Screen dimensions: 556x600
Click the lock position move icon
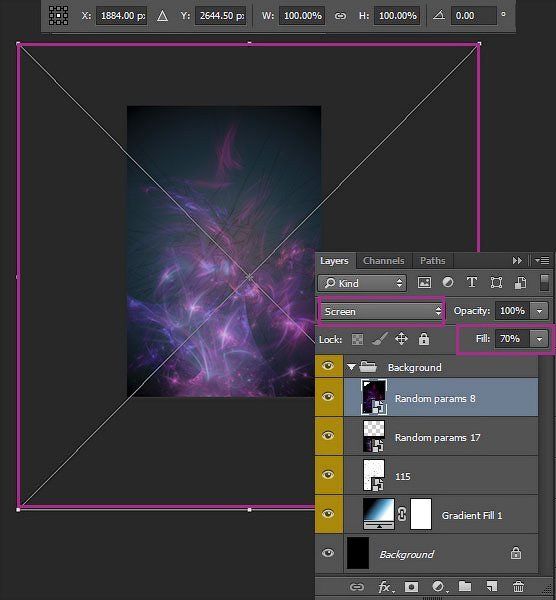click(401, 339)
